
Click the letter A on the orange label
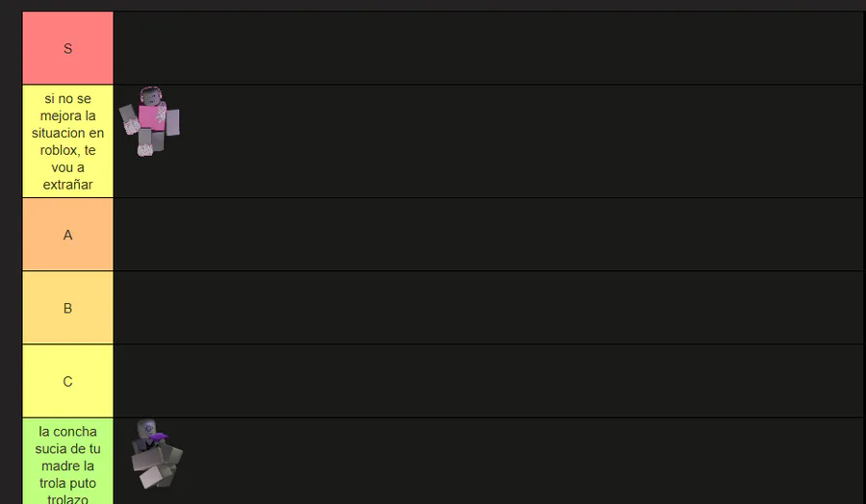[x=67, y=235]
